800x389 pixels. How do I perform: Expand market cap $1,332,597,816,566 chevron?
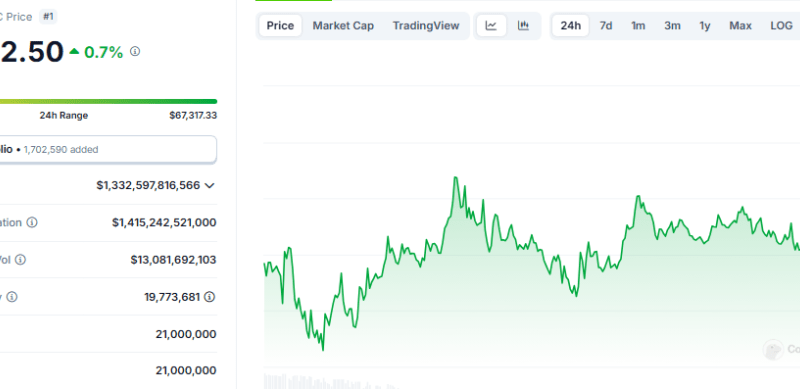(210, 186)
